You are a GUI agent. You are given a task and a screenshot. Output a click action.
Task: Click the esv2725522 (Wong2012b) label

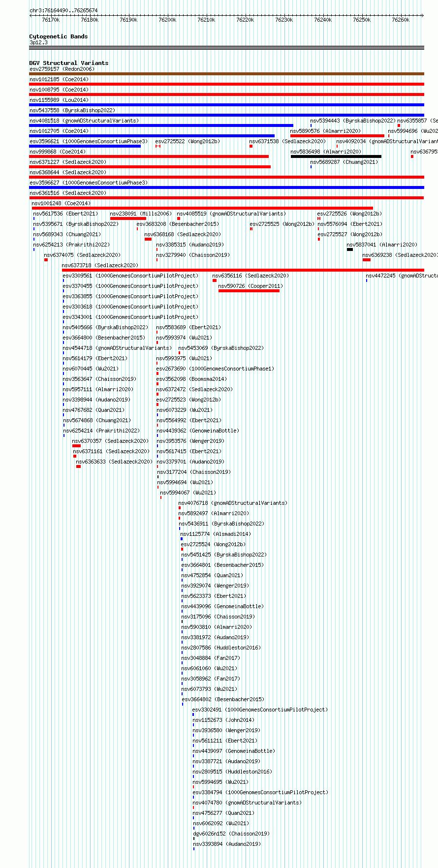tap(188, 142)
